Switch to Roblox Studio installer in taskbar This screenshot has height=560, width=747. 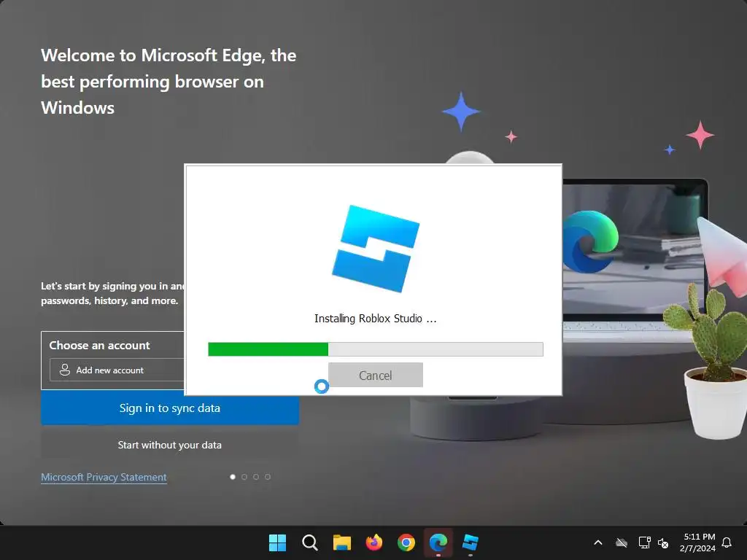coord(471,542)
